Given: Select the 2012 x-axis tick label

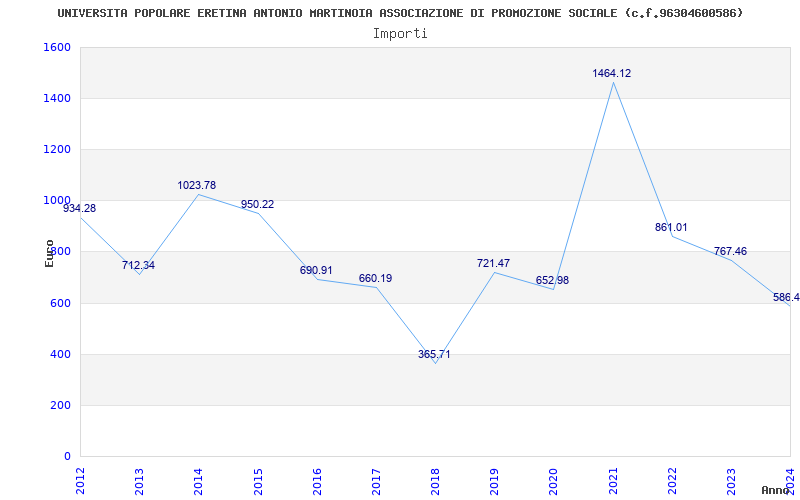Looking at the screenshot, I should [x=80, y=481].
